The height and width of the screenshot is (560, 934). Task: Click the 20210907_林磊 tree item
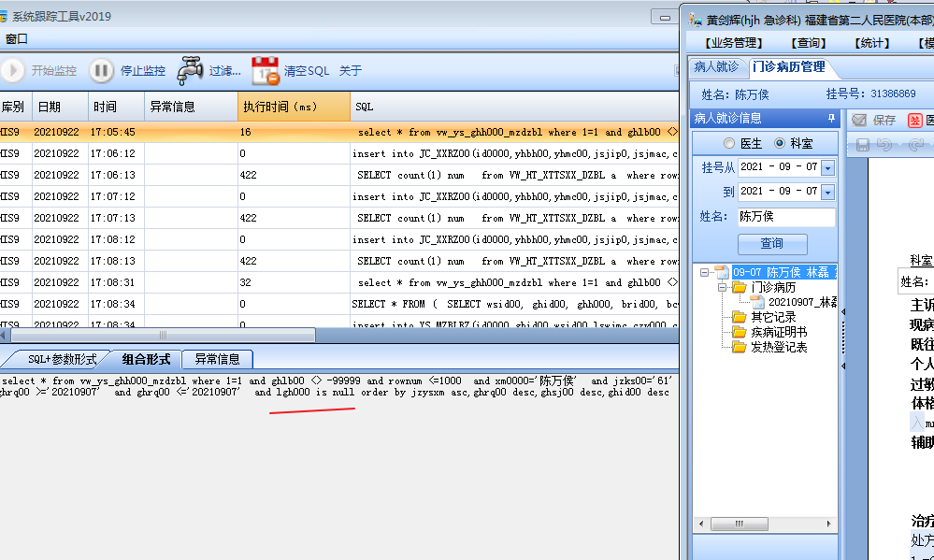pos(802,302)
